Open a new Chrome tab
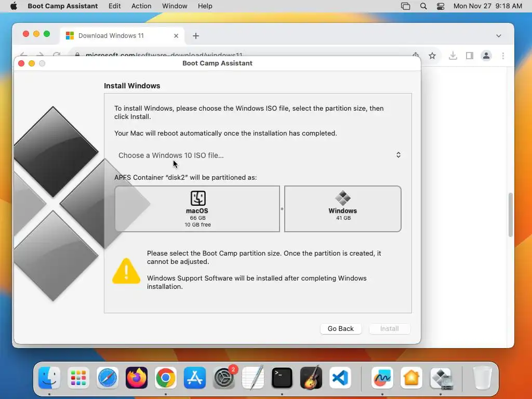Viewport: 532px width, 399px height. click(196, 36)
